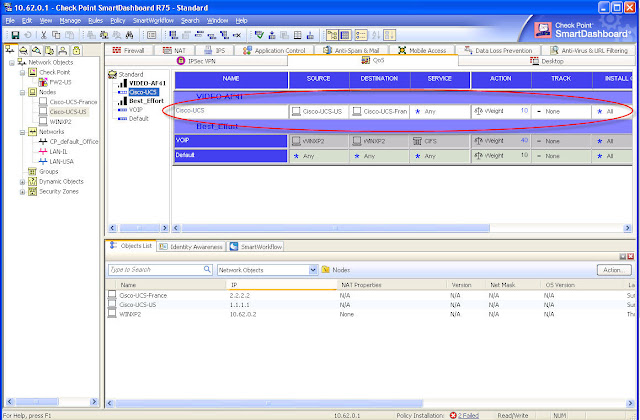Screen dimensions: 640x420
Task: Click the rule list icon in toolbar
Action: pyautogui.click(x=151, y=36)
